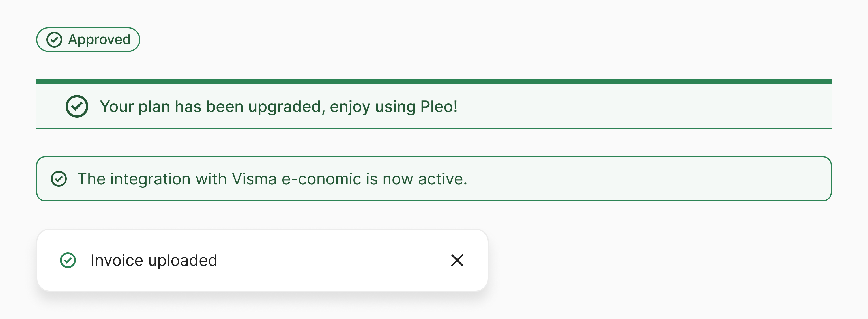Click the empty right side of the Visma alert
868x319 pixels.
(x=657, y=179)
